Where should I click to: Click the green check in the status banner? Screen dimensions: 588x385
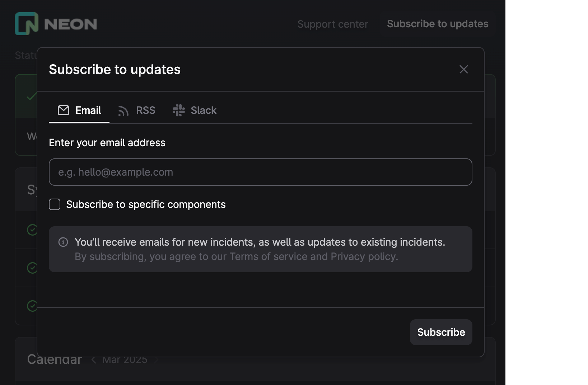coord(32,96)
